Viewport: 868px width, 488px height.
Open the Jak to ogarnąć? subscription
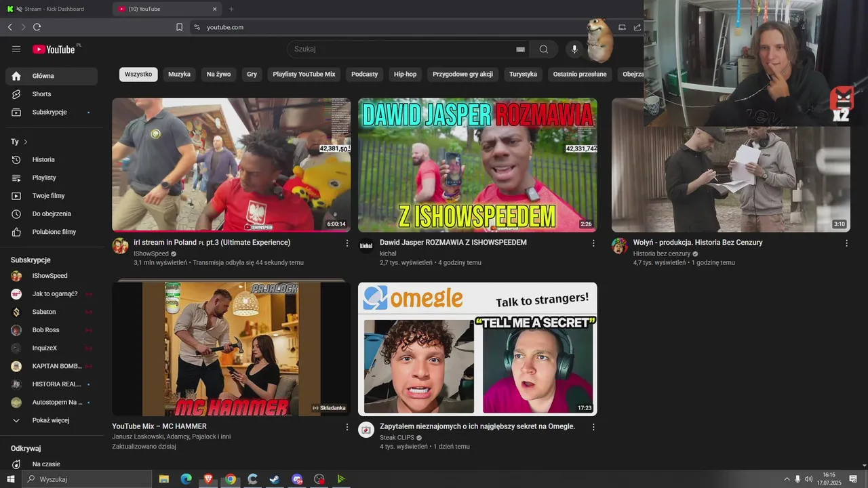coord(52,294)
